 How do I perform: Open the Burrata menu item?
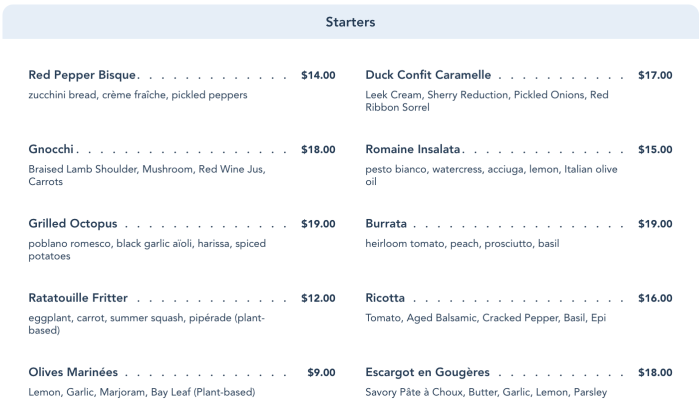(386, 224)
